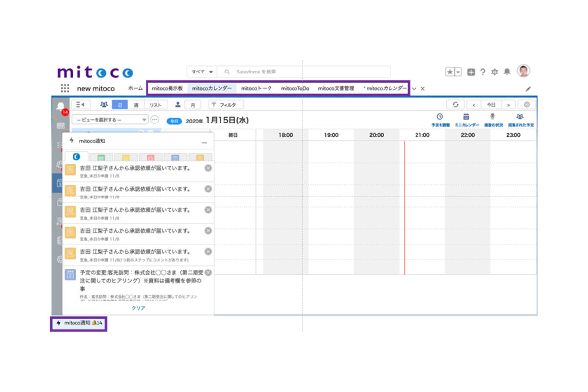Switch the calendar to リスト view
Screen dimensions: 588x392
click(155, 105)
